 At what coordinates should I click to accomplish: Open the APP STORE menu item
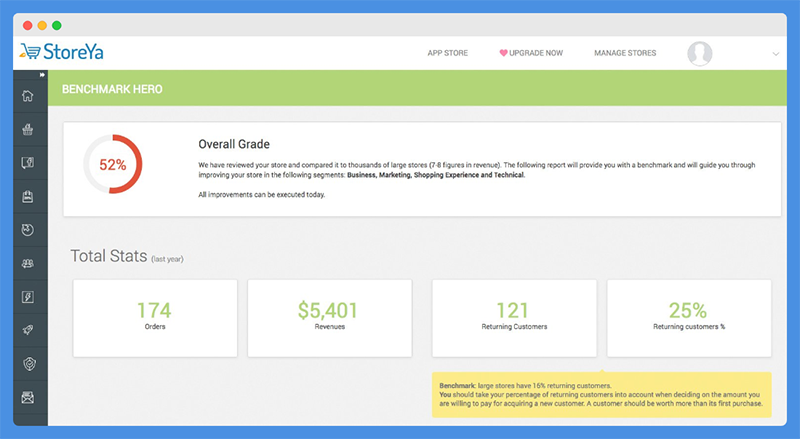pyautogui.click(x=447, y=53)
